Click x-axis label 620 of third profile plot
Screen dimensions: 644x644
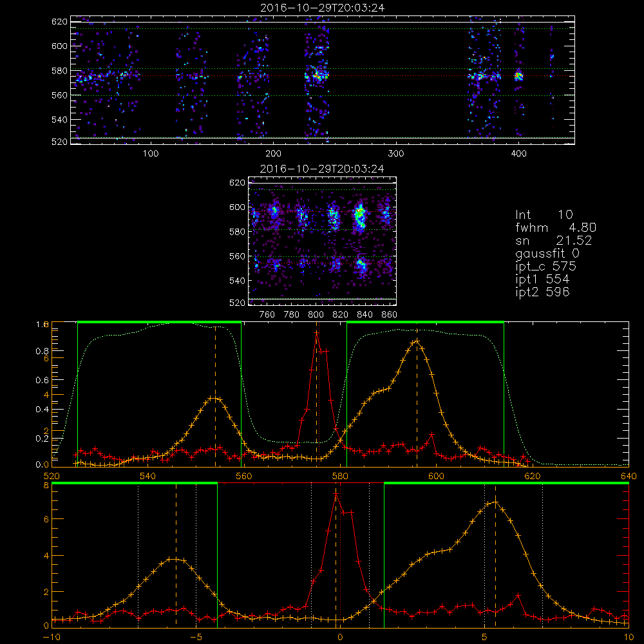click(x=533, y=476)
